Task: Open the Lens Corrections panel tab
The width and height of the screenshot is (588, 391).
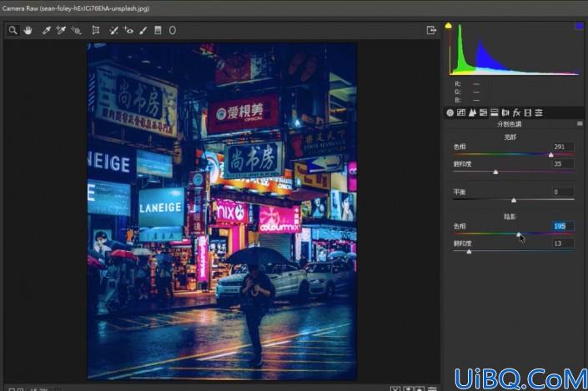Action: tap(505, 113)
